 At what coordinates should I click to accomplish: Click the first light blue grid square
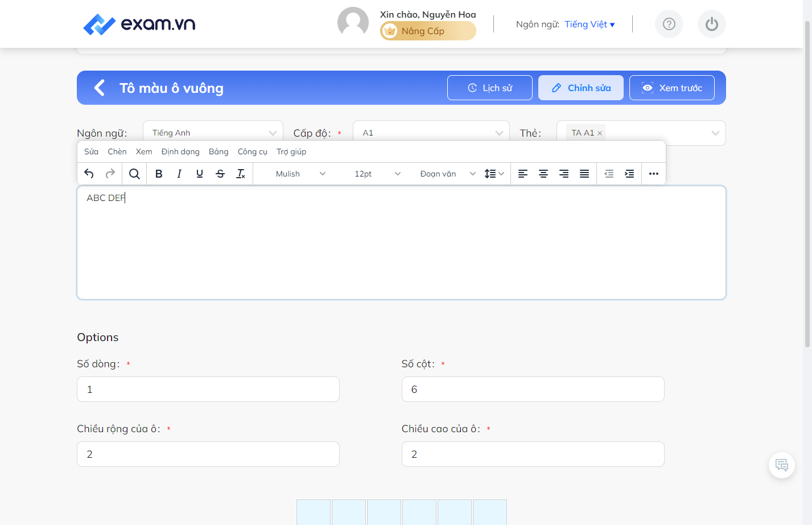point(314,512)
